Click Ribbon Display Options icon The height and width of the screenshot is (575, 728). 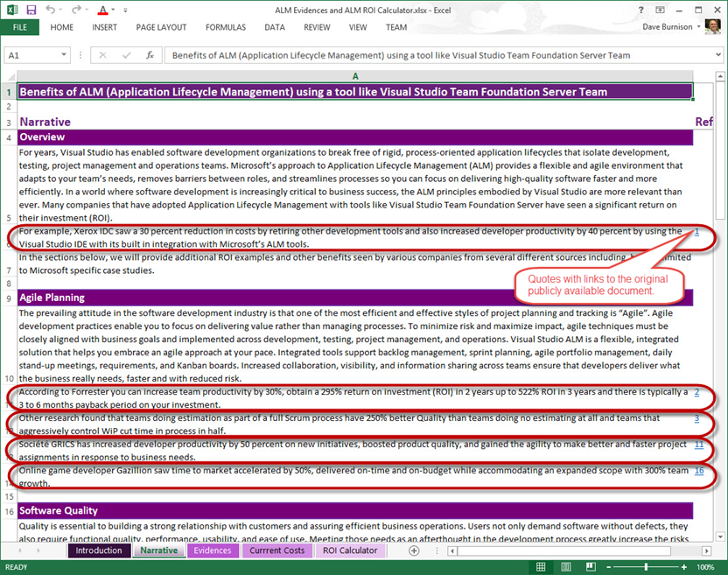click(660, 10)
